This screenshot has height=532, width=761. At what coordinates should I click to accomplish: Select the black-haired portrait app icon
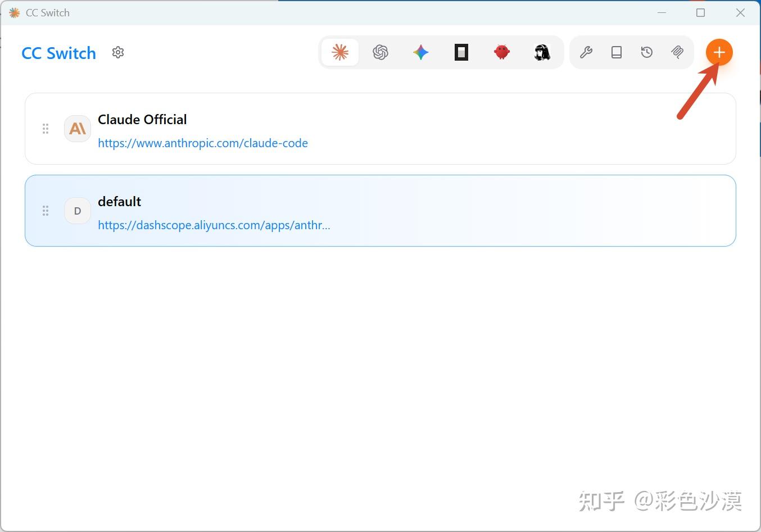pyautogui.click(x=542, y=53)
